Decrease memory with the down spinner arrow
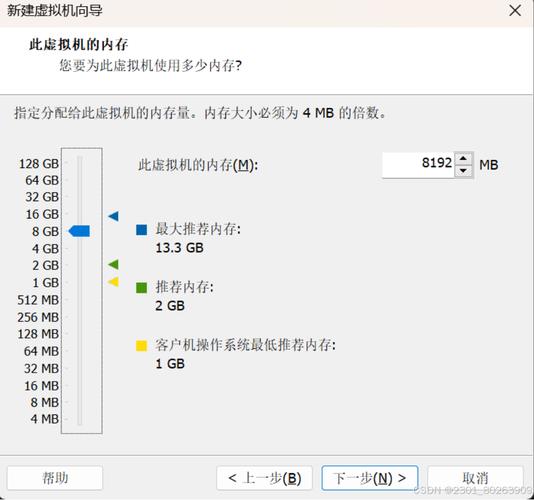Screen dimensions: 534x500 tap(463, 170)
